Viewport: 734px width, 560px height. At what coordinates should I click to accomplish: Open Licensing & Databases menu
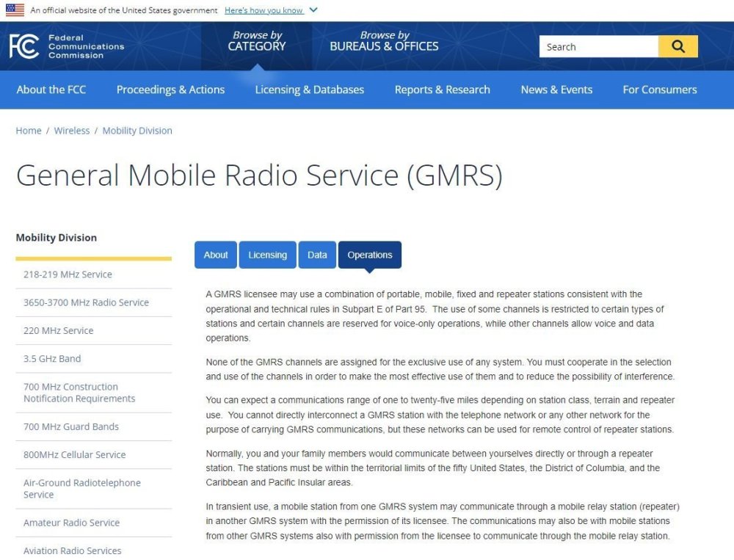point(309,90)
